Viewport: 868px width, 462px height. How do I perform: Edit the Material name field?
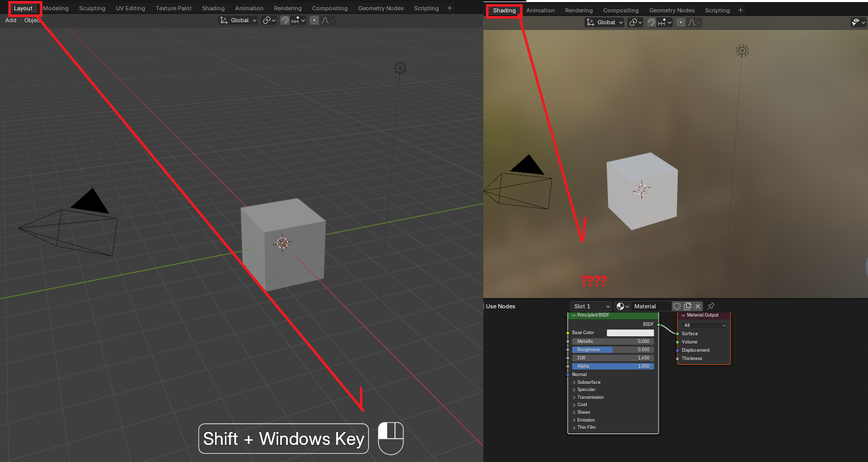coord(651,306)
